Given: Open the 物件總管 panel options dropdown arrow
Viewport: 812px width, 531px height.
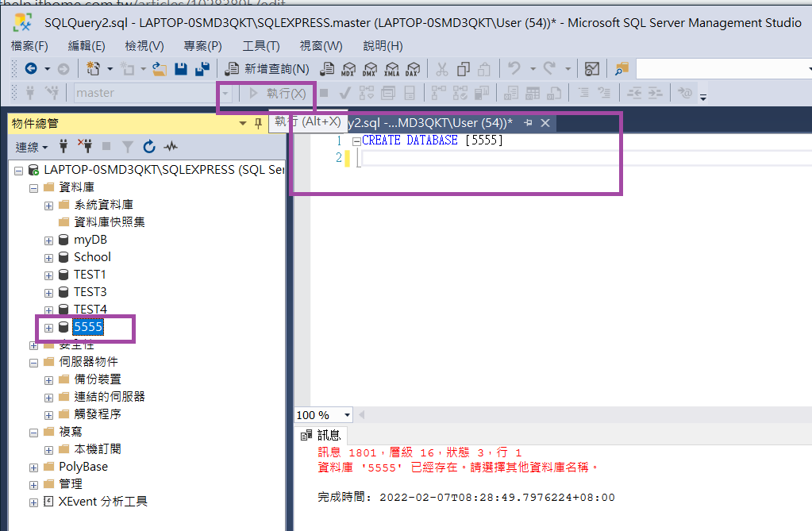Looking at the screenshot, I should [242, 123].
